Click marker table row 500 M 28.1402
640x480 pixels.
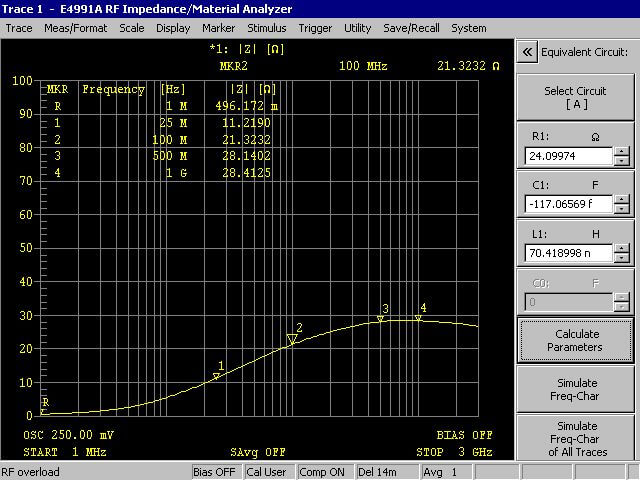(162, 156)
